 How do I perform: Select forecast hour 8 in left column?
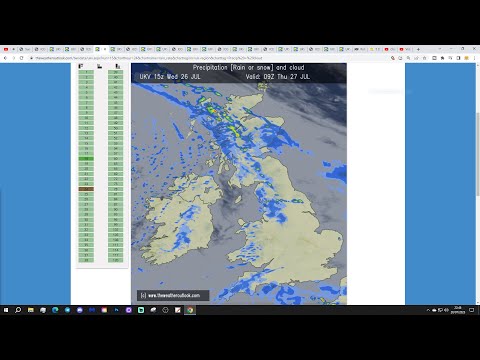[86, 108]
